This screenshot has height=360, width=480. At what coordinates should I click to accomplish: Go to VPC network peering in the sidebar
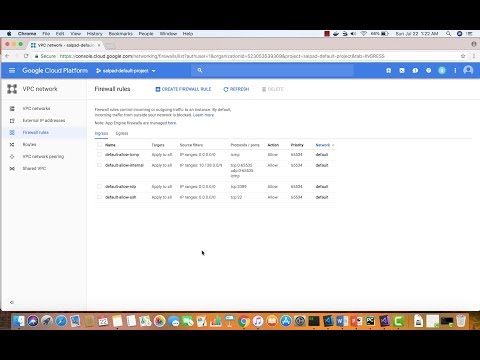43,157
